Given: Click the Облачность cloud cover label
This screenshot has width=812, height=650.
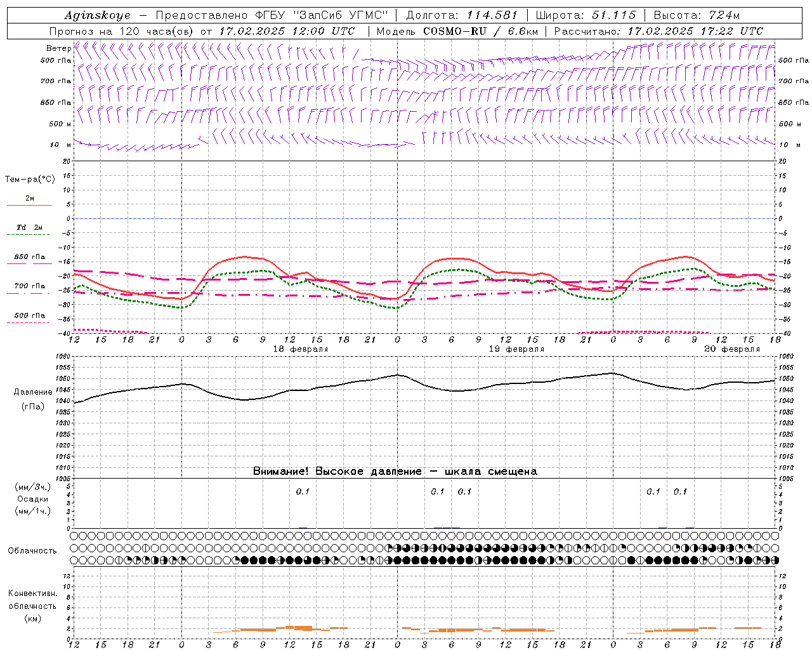Looking at the screenshot, I should point(32,550).
